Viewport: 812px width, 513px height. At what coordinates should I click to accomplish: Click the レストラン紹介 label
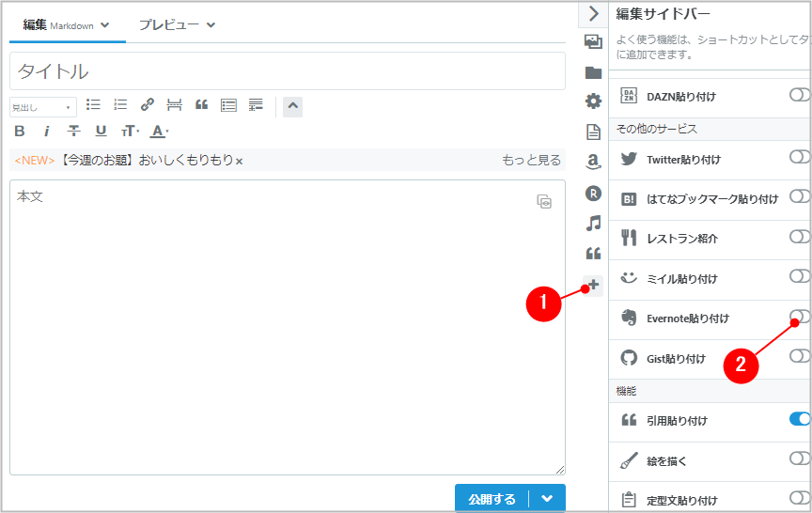coord(682,239)
